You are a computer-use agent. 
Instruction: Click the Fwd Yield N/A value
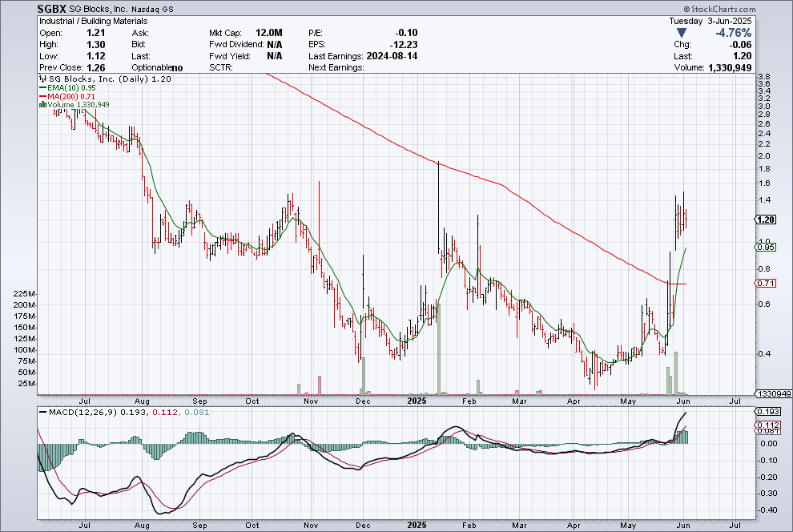275,56
